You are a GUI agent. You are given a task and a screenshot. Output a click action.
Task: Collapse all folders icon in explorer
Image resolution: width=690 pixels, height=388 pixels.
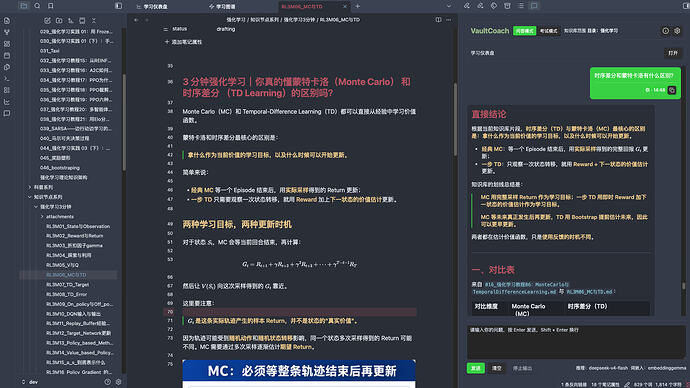click(x=94, y=20)
